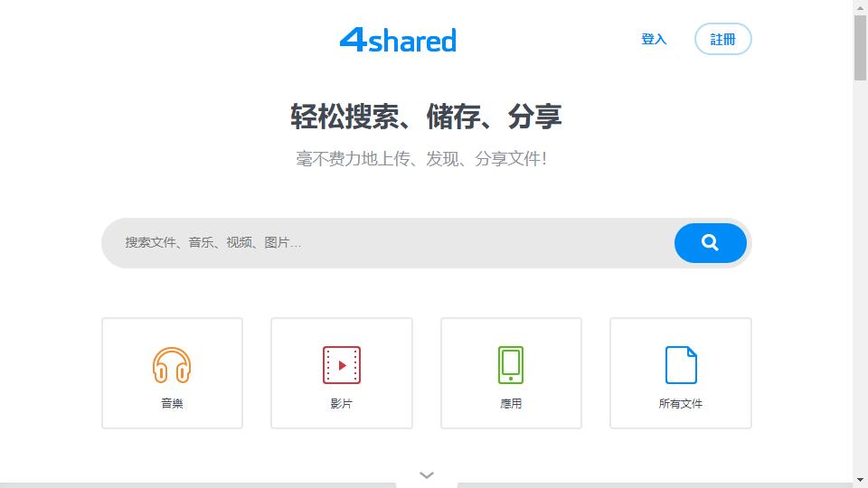Click the orange headphones music icon

point(172,365)
